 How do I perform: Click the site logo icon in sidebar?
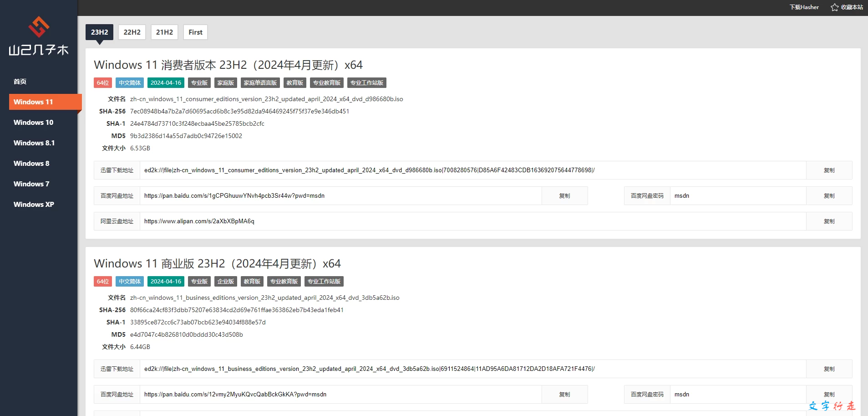tap(39, 27)
